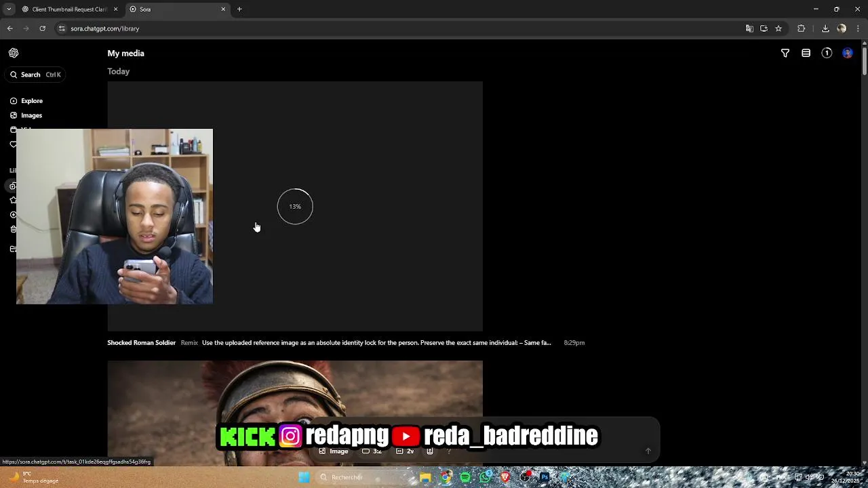Click the scrollbar up arrow
Image resolution: width=868 pixels, height=488 pixels.
coord(865,43)
